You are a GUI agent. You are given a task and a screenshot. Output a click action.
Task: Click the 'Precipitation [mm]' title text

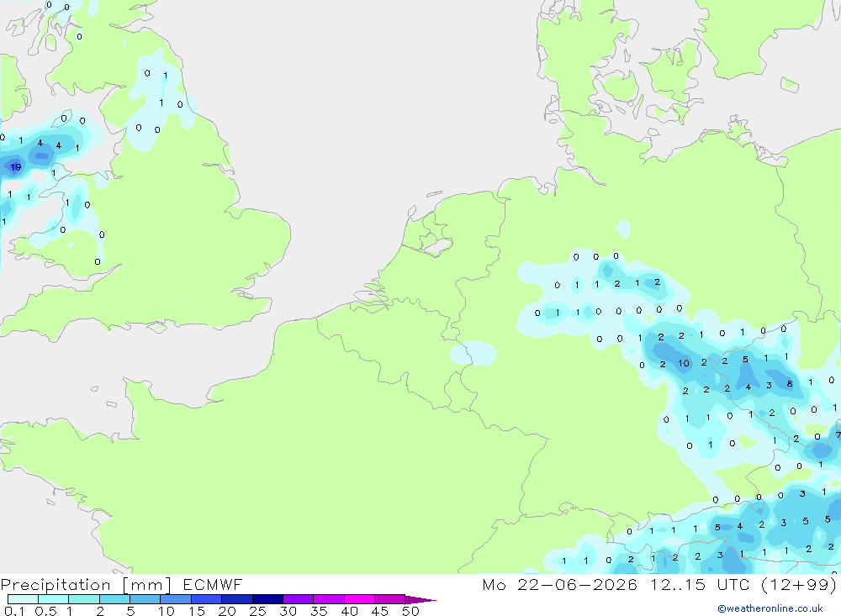point(86,585)
